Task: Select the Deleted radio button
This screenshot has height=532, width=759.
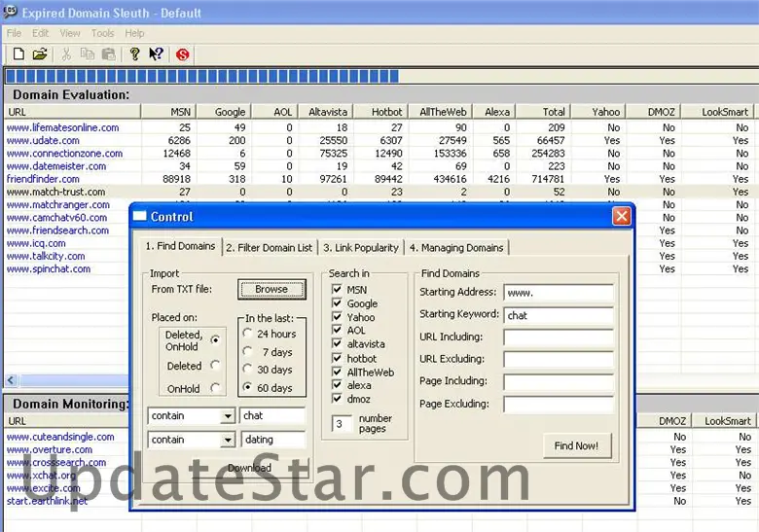Action: (215, 365)
